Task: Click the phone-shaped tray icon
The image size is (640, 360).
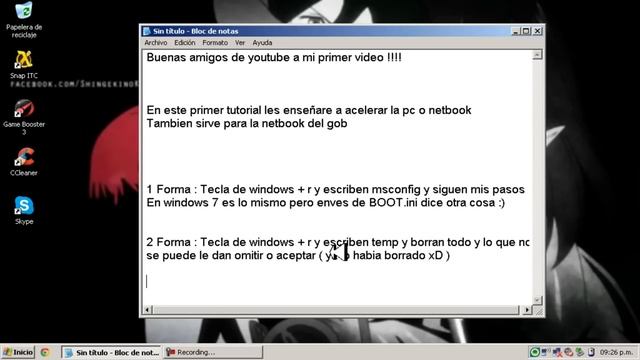Action: pyautogui.click(x=591, y=352)
